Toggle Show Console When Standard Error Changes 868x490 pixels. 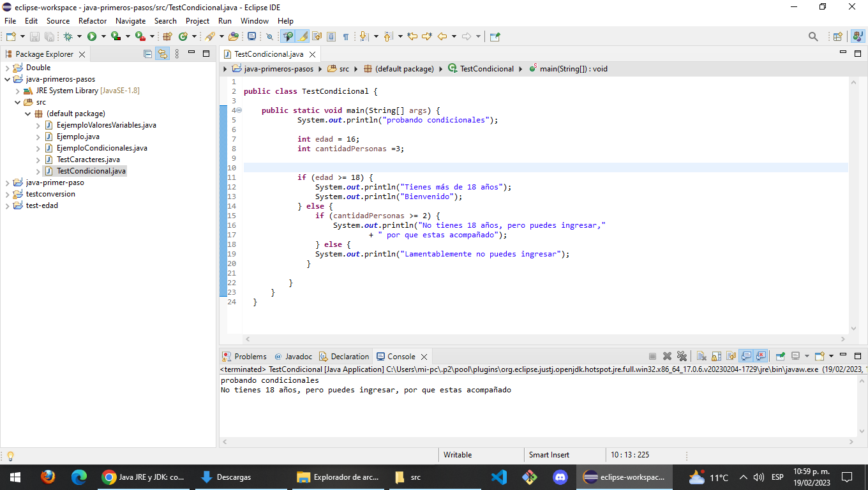pyautogui.click(x=761, y=357)
